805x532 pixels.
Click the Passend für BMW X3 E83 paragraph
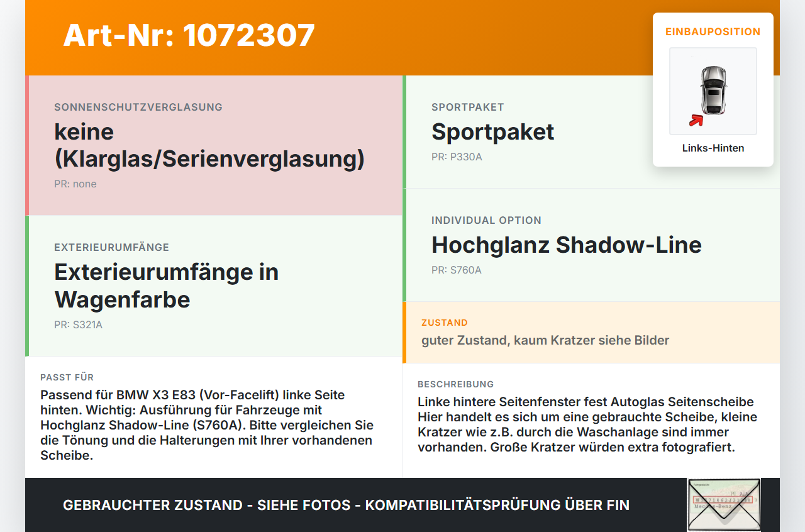click(x=207, y=426)
